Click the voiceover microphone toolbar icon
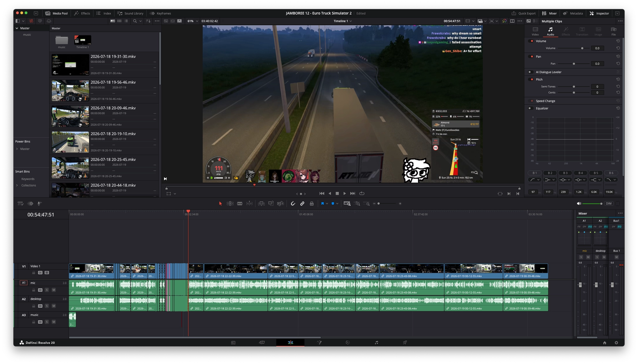The width and height of the screenshot is (638, 364). (39, 203)
